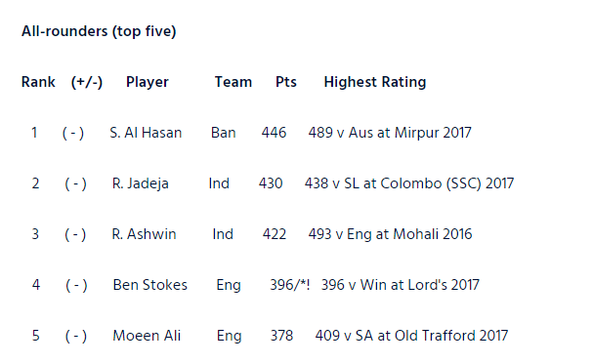Click Ben Stokes player entry
The height and width of the screenshot is (364, 592).
[x=149, y=285]
